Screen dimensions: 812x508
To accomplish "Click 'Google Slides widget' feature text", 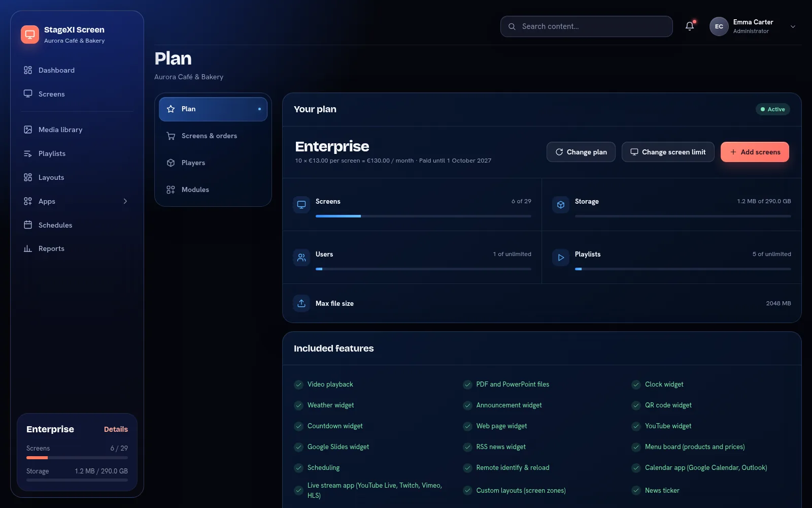I will 338,447.
